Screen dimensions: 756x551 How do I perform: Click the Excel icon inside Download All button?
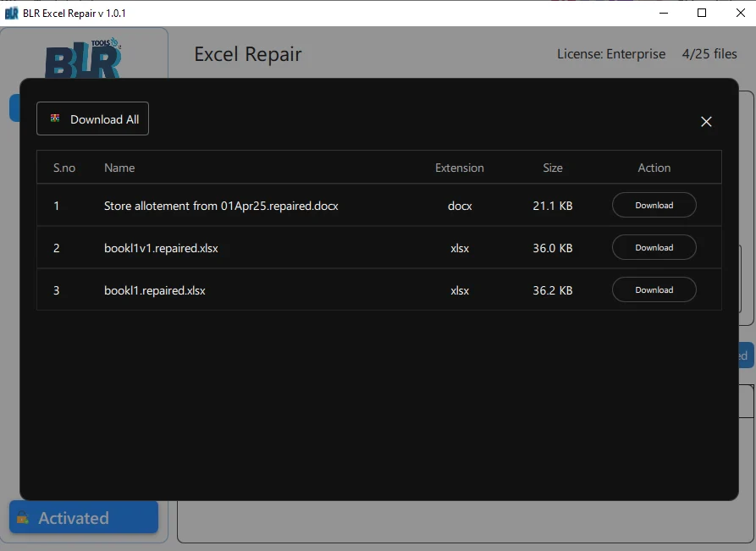point(55,118)
